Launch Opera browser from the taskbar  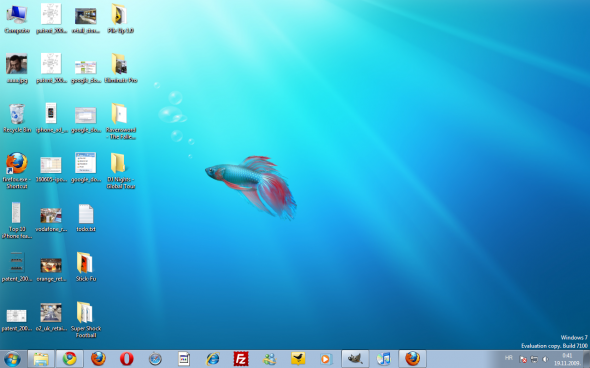(x=127, y=359)
